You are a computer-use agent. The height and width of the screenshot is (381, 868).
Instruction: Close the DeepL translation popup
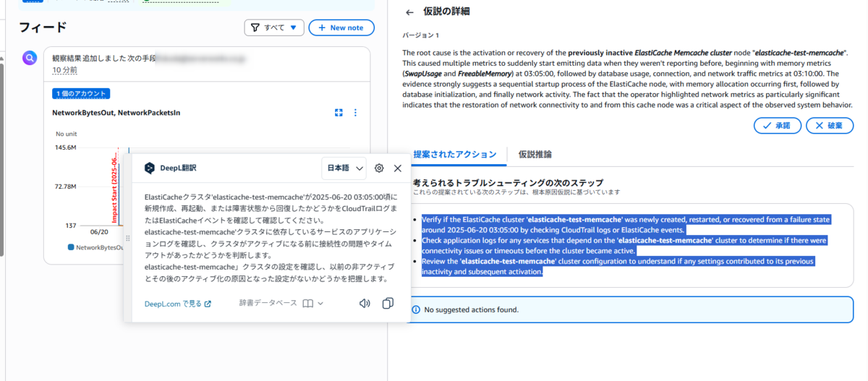tap(398, 168)
